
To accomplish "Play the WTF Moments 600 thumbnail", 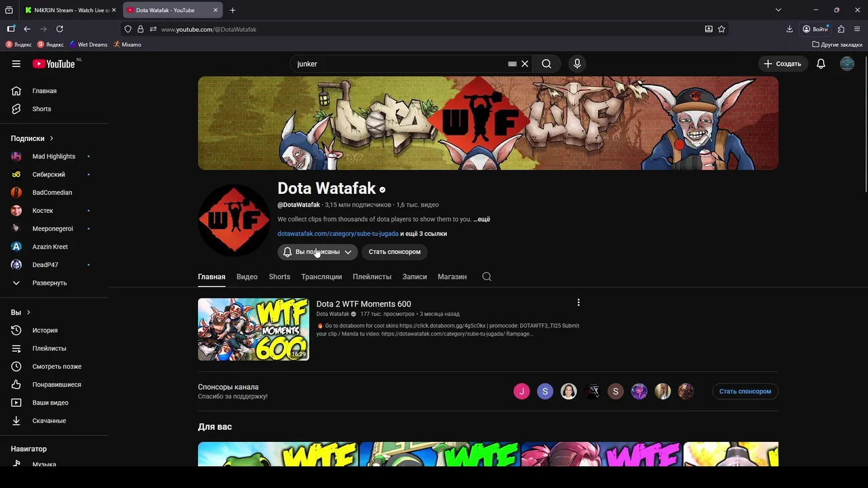I will pos(254,329).
